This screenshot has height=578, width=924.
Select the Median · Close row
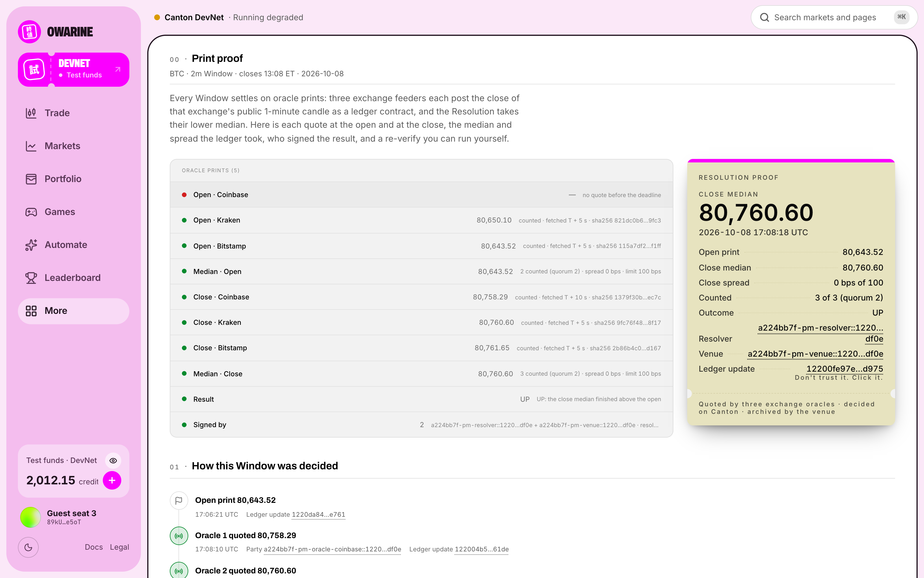click(421, 374)
